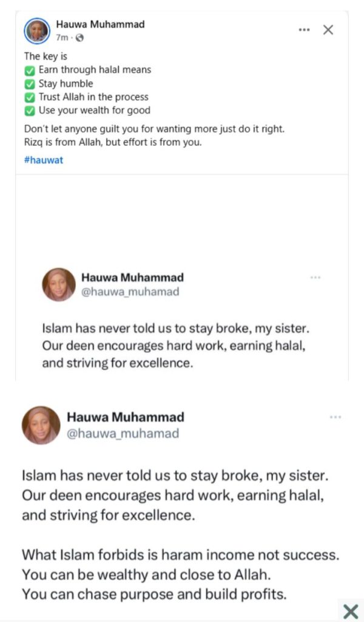
Task: Click the avatar on the bottom tweet
Action: [41, 425]
